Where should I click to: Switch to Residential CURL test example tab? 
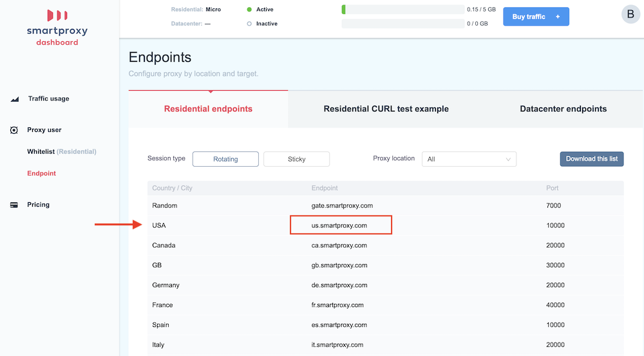click(386, 109)
